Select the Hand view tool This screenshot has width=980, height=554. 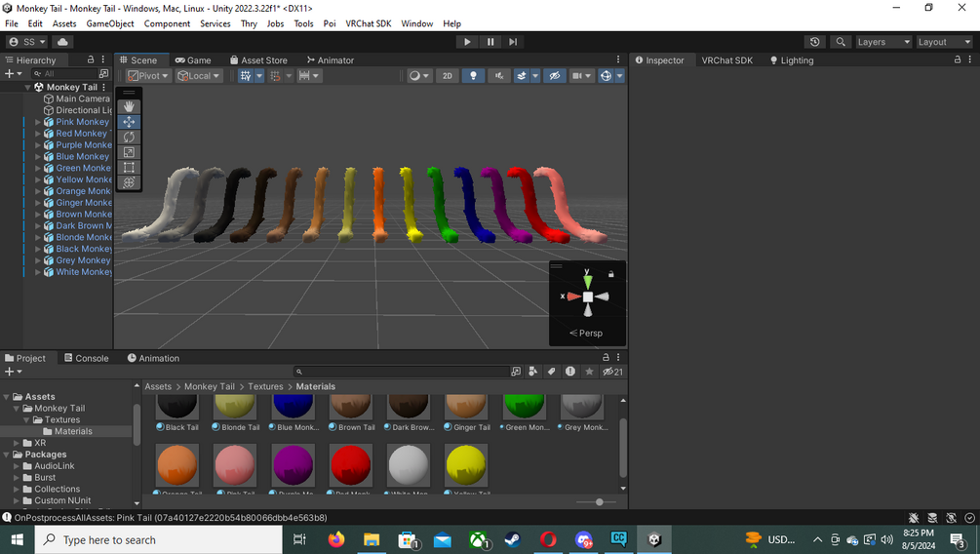[x=129, y=107]
